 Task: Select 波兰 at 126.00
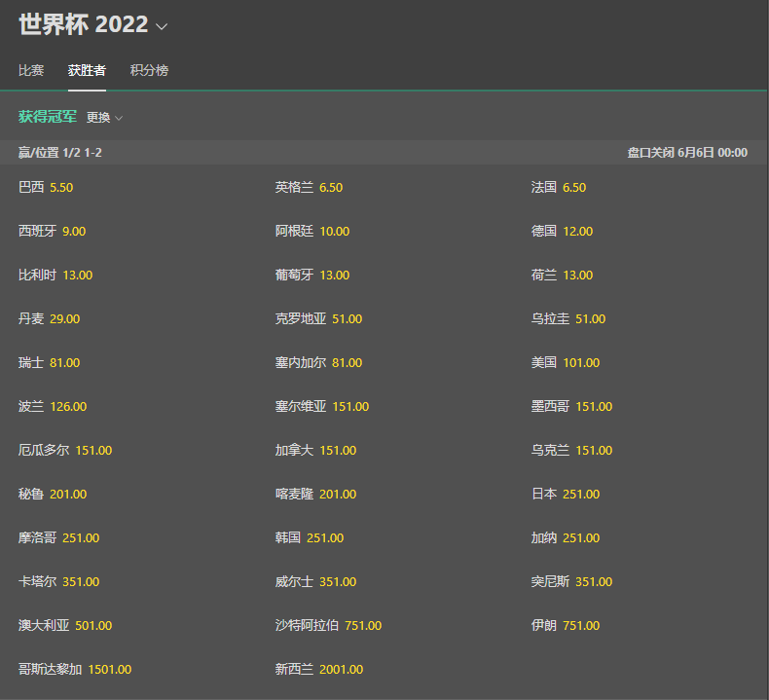53,406
